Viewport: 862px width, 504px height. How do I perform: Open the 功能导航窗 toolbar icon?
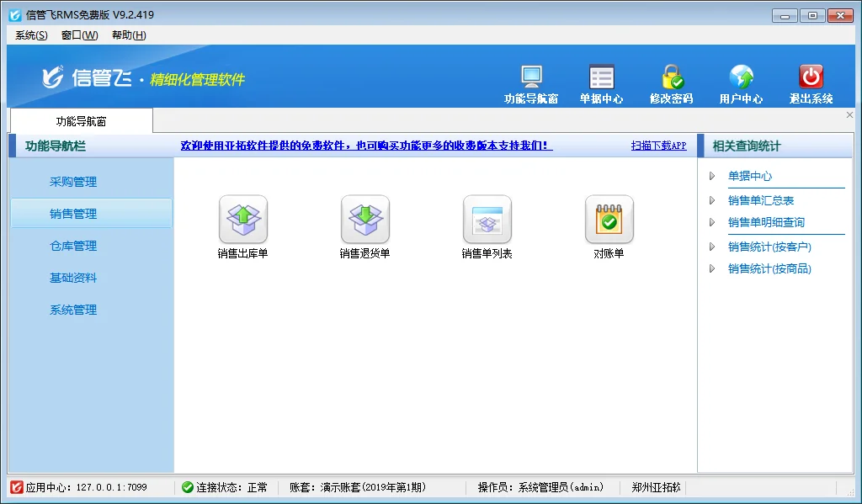pos(531,83)
